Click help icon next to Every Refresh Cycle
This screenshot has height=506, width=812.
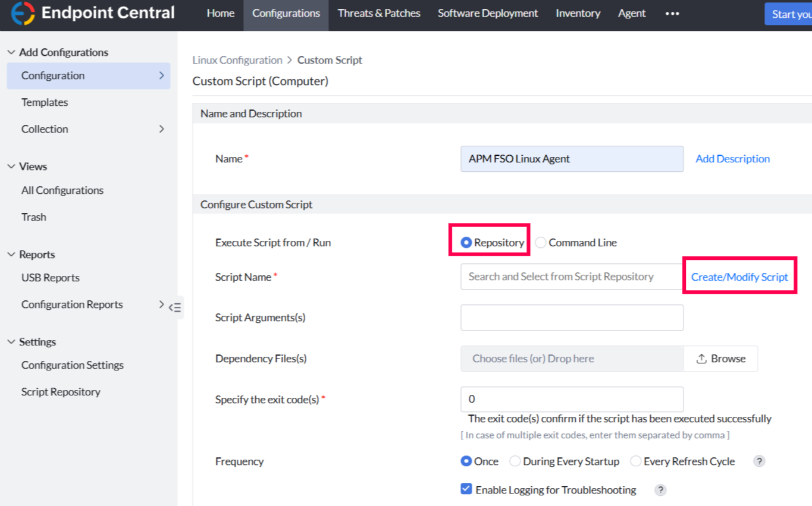pos(759,461)
